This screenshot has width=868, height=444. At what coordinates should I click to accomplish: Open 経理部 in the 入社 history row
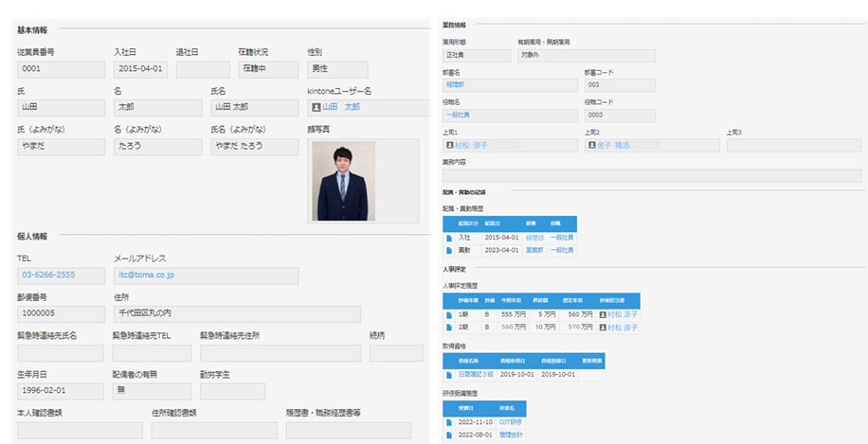(x=534, y=238)
